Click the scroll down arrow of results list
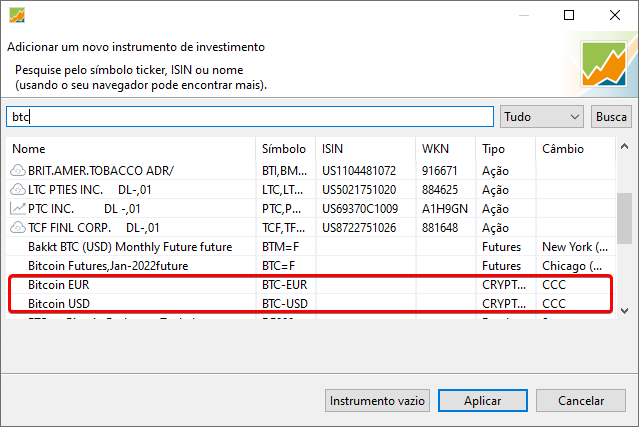This screenshot has height=427, width=639. tap(624, 311)
